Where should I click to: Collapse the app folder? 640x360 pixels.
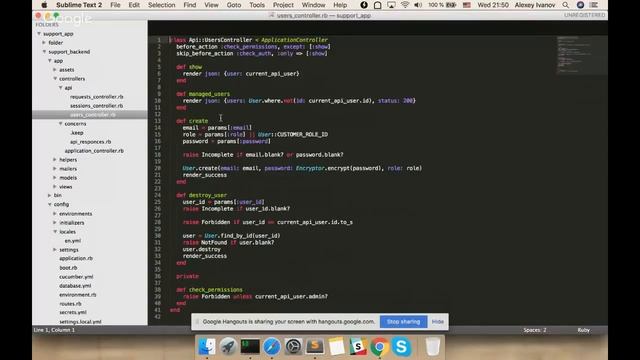(x=50, y=61)
